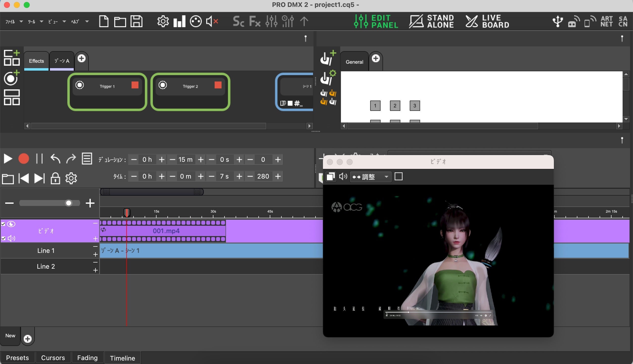Toggle video track eye checkbox
Image resolution: width=633 pixels, height=364 pixels.
point(3,224)
